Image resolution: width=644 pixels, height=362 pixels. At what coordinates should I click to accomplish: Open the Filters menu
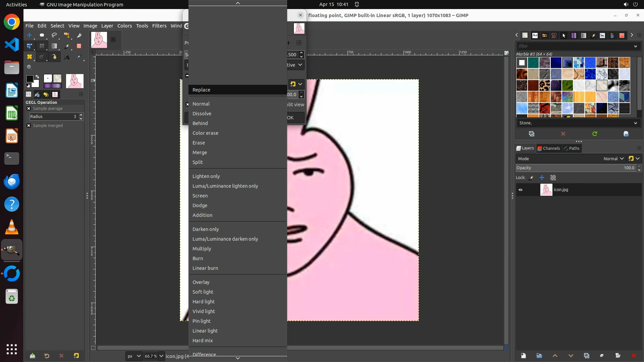pyautogui.click(x=159, y=26)
